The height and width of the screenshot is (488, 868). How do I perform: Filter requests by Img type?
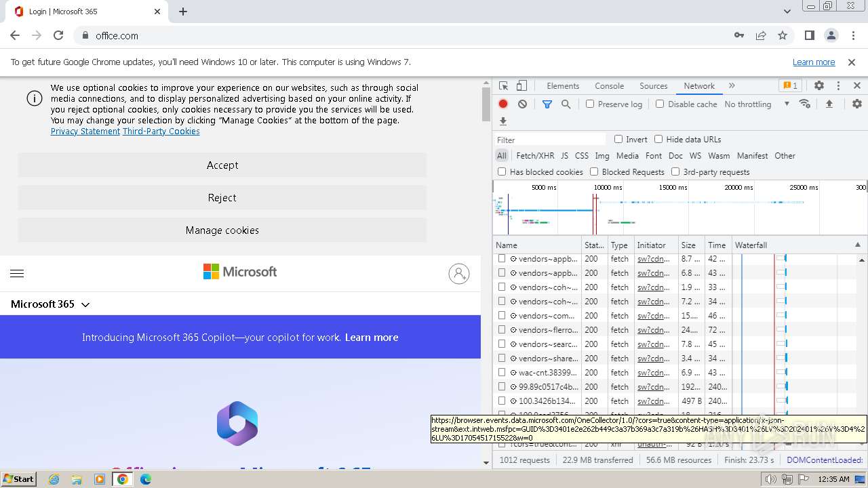point(602,156)
